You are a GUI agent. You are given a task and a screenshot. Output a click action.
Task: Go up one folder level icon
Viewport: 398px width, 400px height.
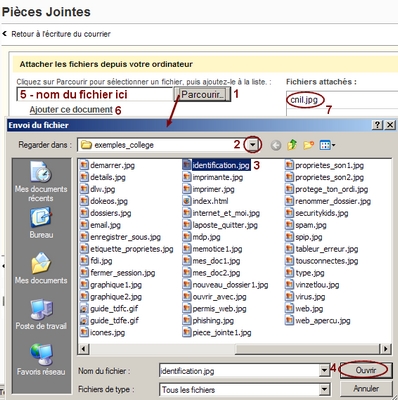[292, 145]
